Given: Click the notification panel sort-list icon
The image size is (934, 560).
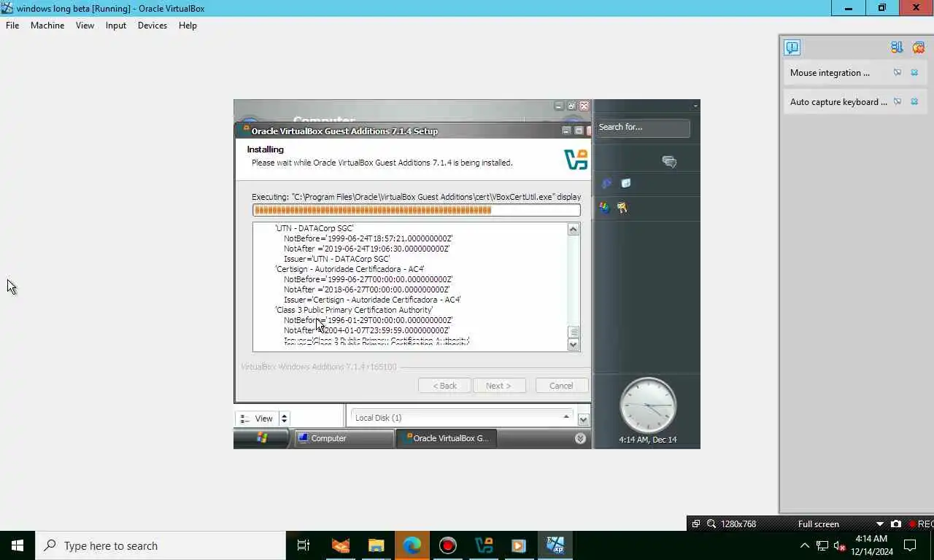Looking at the screenshot, I should 897,47.
